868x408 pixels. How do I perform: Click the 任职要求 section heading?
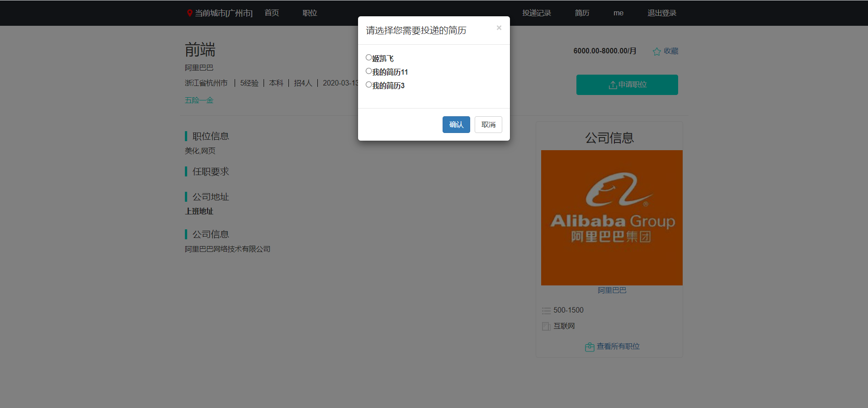[211, 171]
